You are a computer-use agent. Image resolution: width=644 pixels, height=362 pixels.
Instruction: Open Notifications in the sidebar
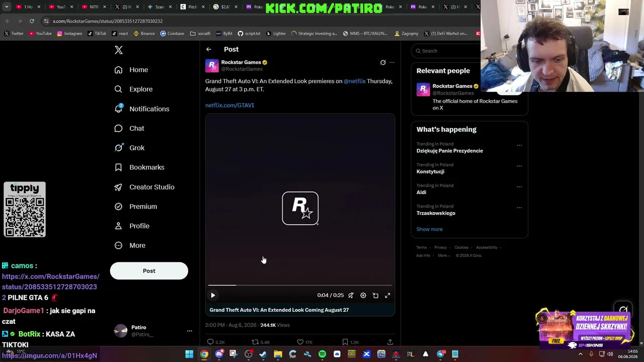pos(142,109)
